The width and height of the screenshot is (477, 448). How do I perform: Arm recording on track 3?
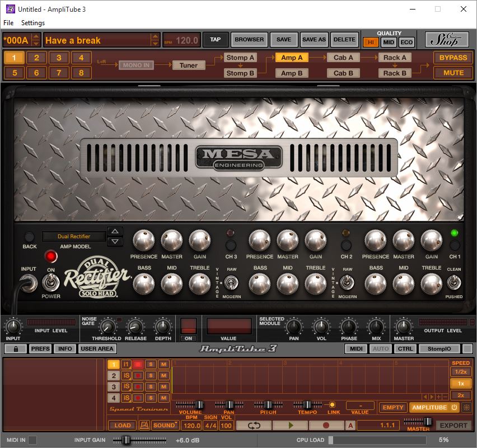[x=138, y=386]
